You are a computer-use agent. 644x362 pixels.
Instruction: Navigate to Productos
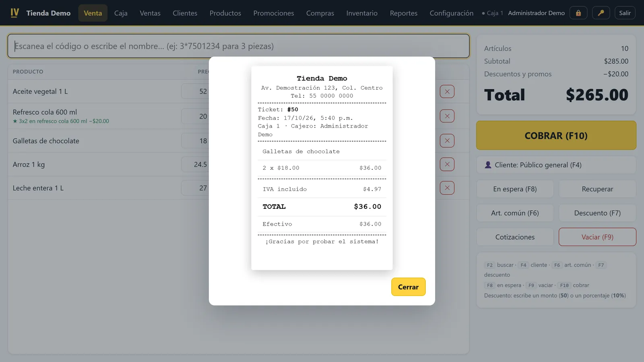point(225,13)
